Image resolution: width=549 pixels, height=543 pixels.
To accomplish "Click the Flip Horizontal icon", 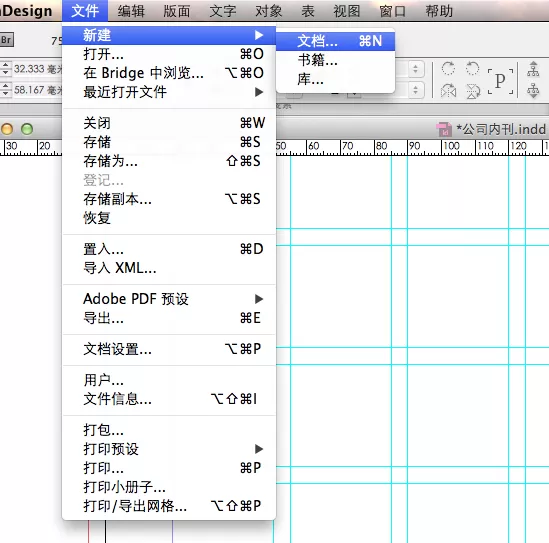I will 448,91.
